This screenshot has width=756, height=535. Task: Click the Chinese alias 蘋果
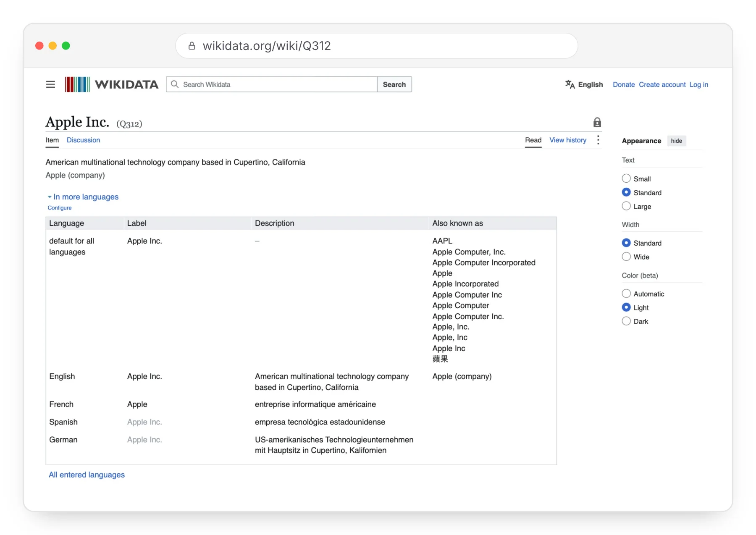[440, 359]
